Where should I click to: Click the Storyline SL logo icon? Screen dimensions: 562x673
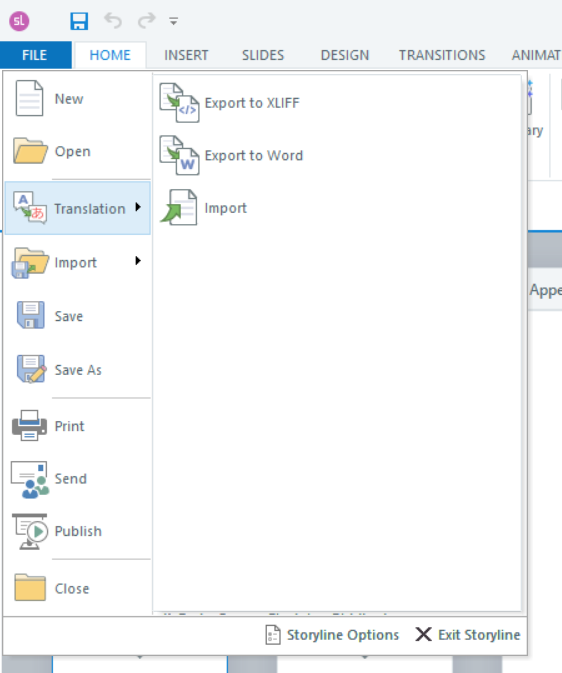19,21
